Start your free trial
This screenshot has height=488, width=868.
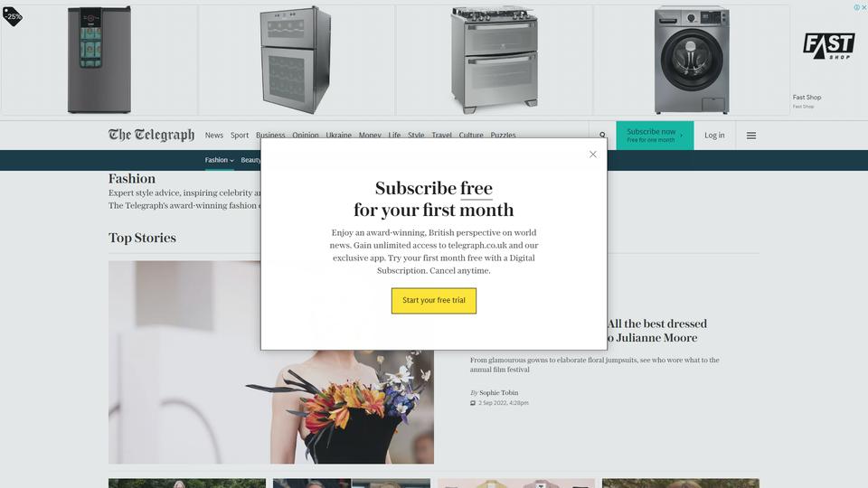coord(433,300)
